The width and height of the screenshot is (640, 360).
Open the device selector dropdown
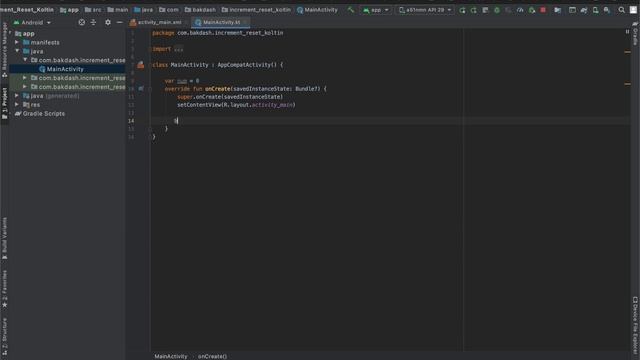click(x=424, y=10)
